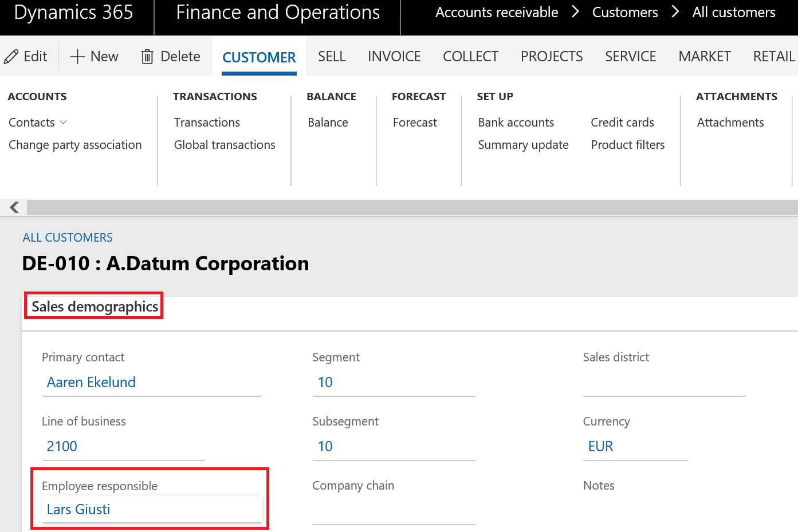Open Credit cards setup

(x=622, y=123)
